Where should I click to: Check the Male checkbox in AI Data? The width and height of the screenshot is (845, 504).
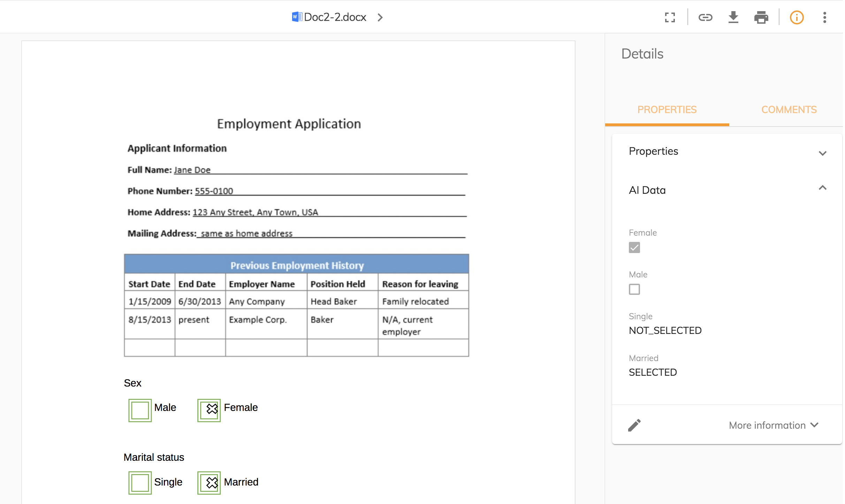point(634,289)
